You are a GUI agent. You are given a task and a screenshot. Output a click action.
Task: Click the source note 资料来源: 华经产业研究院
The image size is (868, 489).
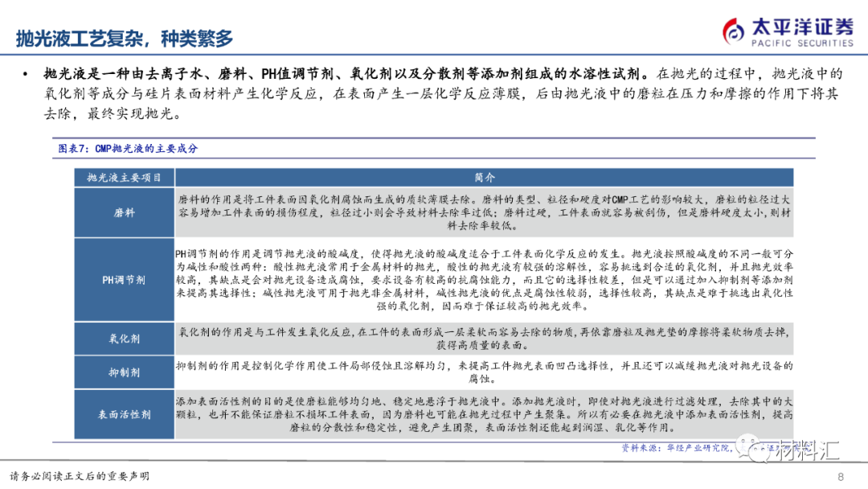point(675,448)
